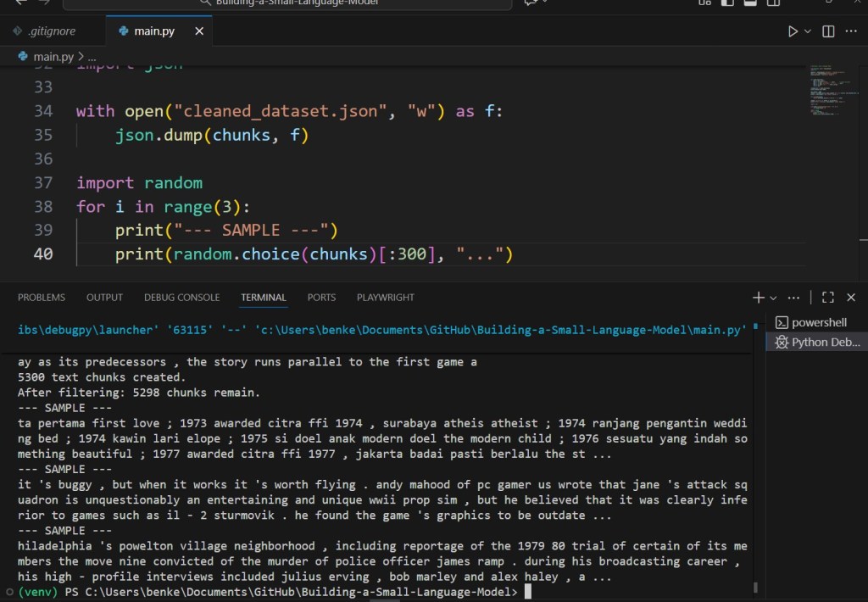This screenshot has width=868, height=602.
Task: Open the run options dropdown arrow
Action: [x=808, y=31]
